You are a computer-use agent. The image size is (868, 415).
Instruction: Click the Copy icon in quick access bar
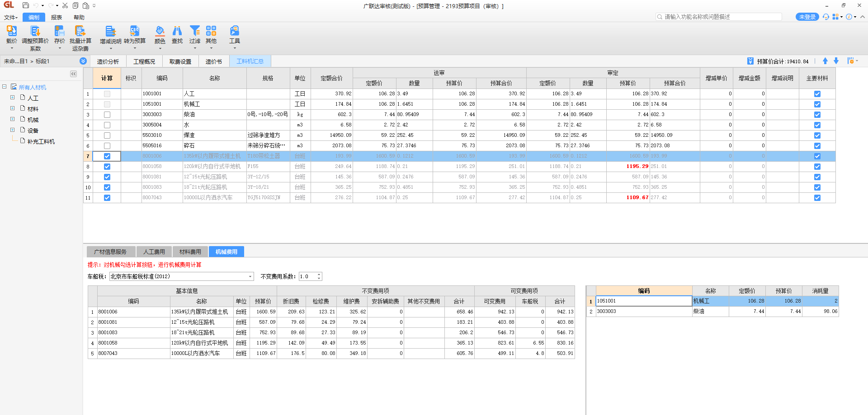(75, 5)
